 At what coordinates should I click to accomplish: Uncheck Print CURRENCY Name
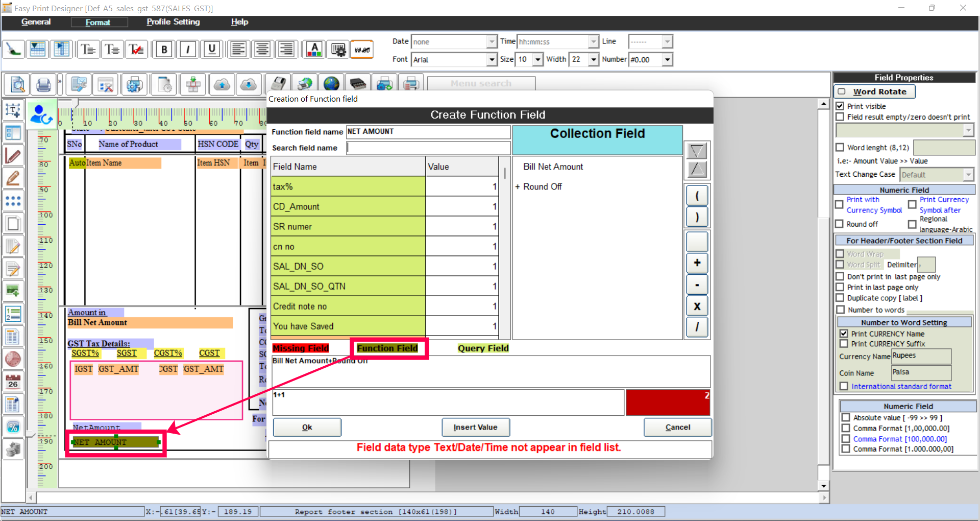pyautogui.click(x=844, y=334)
